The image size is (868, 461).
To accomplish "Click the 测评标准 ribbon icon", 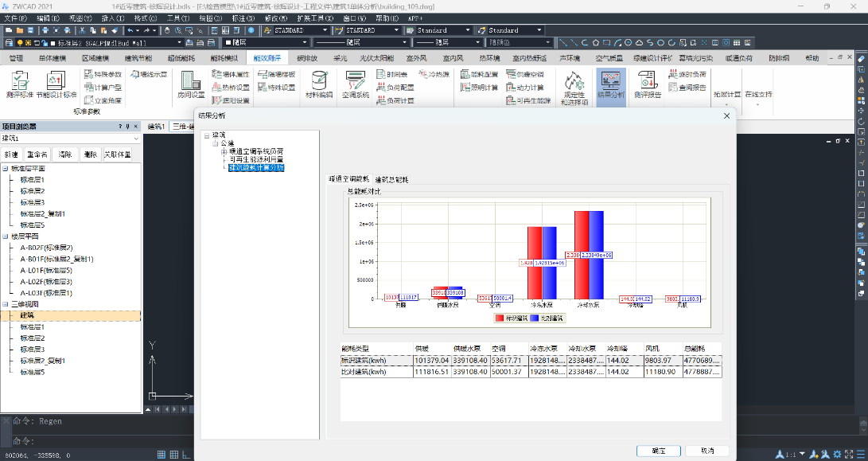I will (19, 84).
